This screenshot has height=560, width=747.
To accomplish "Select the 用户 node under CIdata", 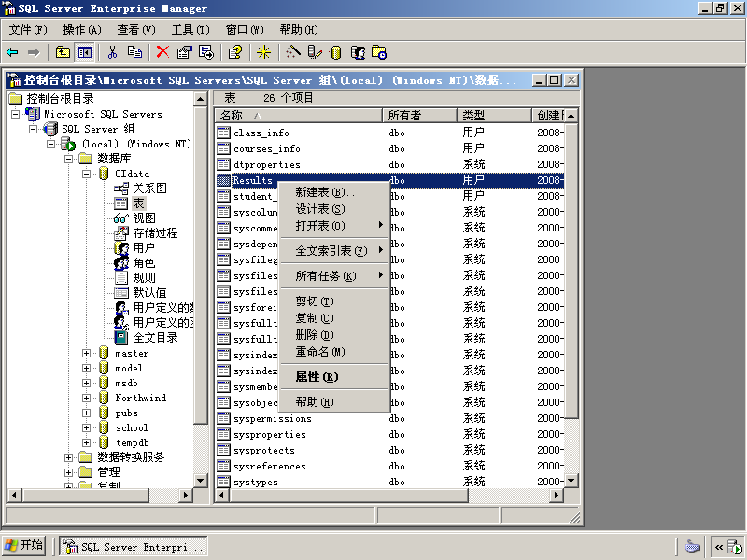I will [x=144, y=248].
